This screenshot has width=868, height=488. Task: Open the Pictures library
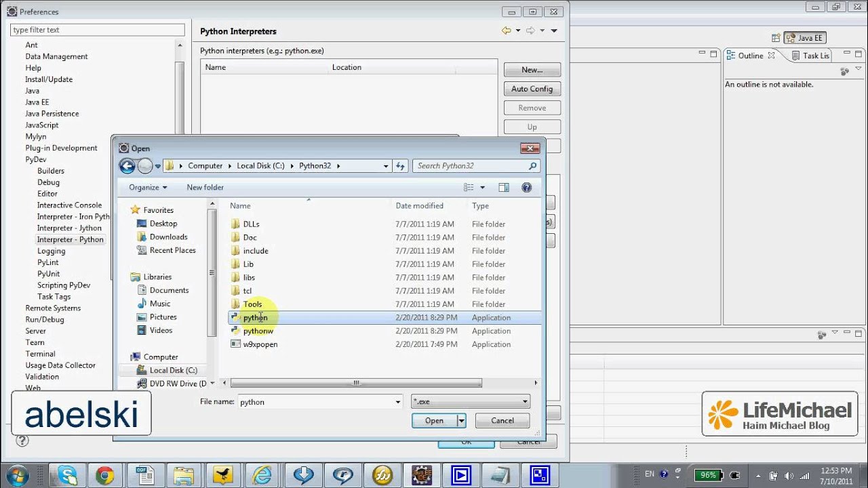[x=163, y=317]
